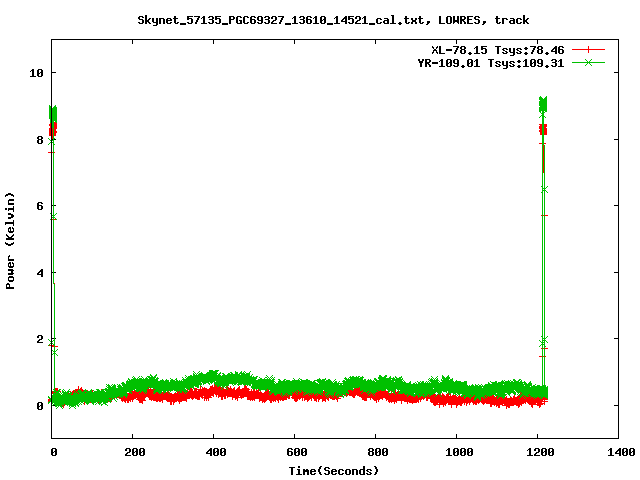Click the y-axis tick label 8
This screenshot has width=640, height=480.
[x=40, y=140]
